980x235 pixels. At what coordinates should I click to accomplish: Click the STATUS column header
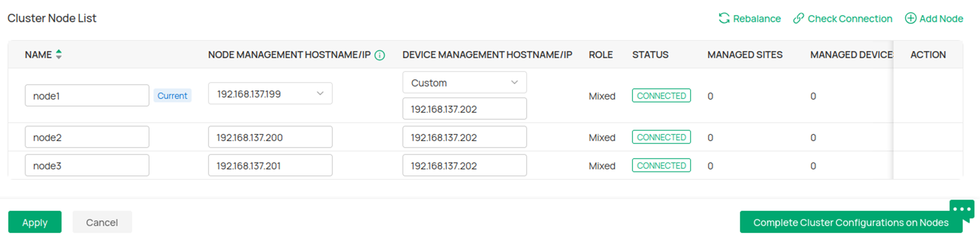[650, 55]
